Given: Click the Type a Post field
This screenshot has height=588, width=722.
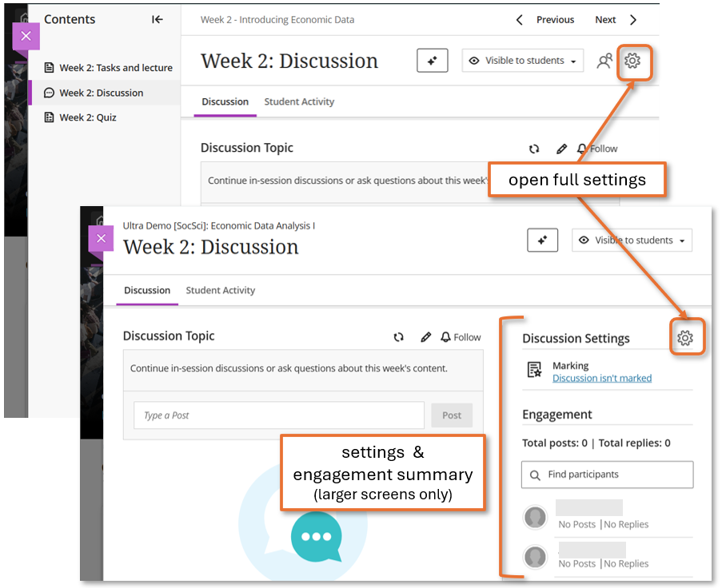Looking at the screenshot, I should 278,415.
